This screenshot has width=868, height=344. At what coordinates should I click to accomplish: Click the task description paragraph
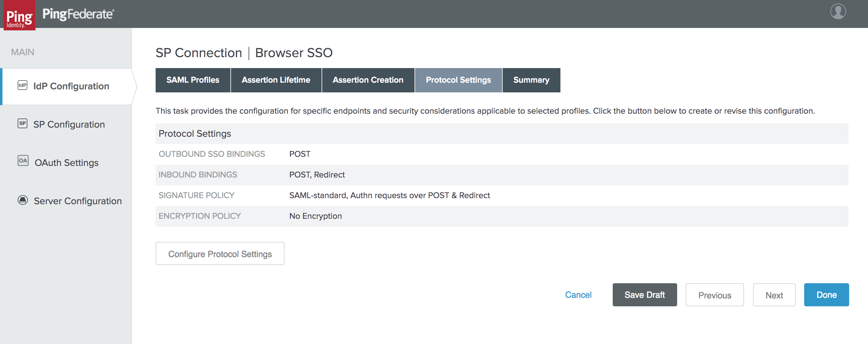485,111
